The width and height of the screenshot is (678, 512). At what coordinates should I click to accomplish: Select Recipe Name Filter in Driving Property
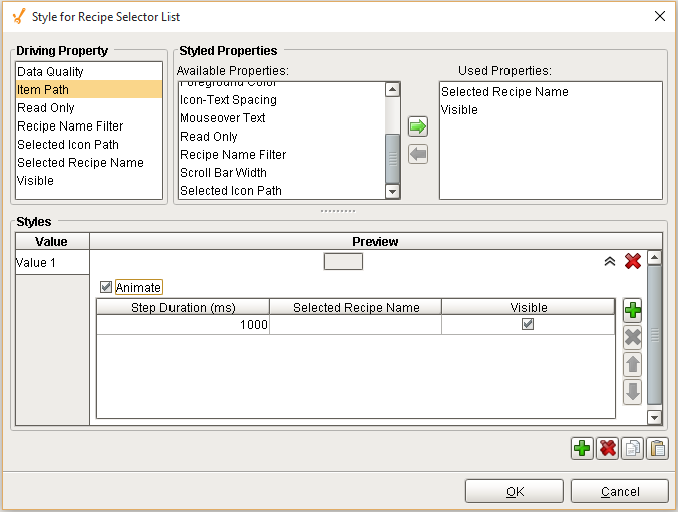coord(70,126)
